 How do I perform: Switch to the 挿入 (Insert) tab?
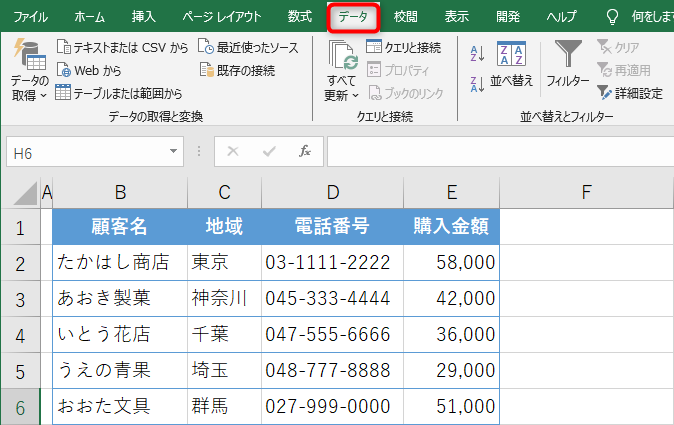[x=143, y=17]
